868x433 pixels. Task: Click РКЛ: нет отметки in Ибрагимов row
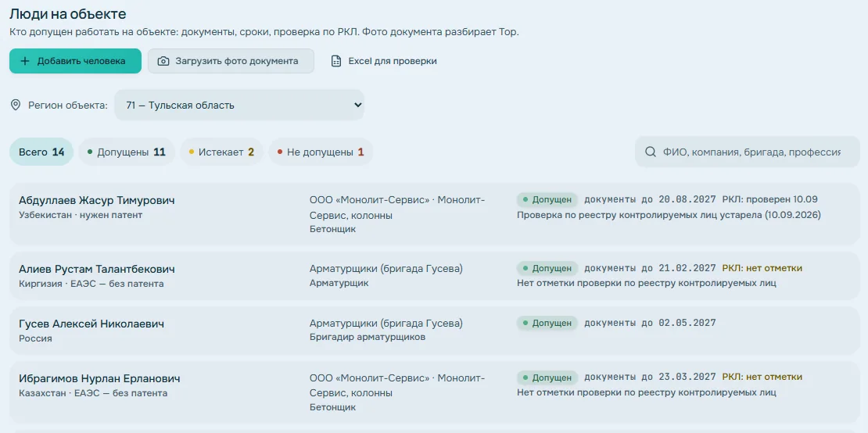pyautogui.click(x=762, y=378)
